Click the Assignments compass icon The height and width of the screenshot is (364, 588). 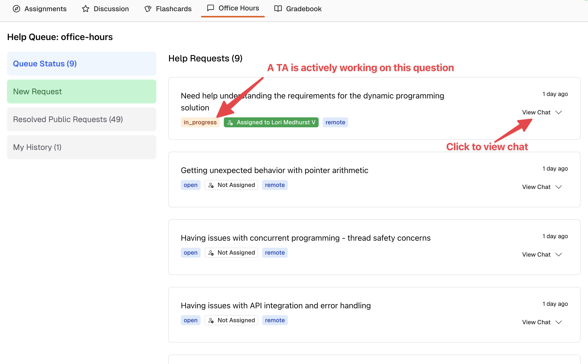point(16,9)
